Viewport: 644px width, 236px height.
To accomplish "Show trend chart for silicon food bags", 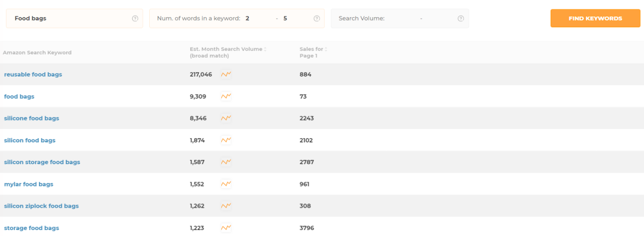I will coord(226,140).
